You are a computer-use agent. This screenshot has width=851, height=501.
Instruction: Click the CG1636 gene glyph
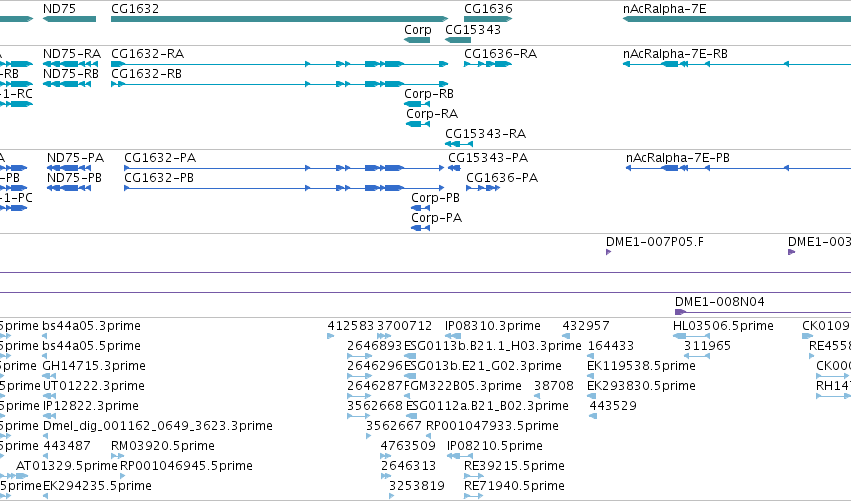pos(488,19)
